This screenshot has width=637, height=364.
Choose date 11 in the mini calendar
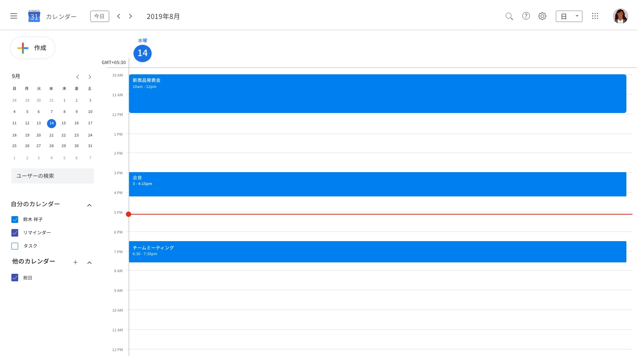click(x=14, y=123)
